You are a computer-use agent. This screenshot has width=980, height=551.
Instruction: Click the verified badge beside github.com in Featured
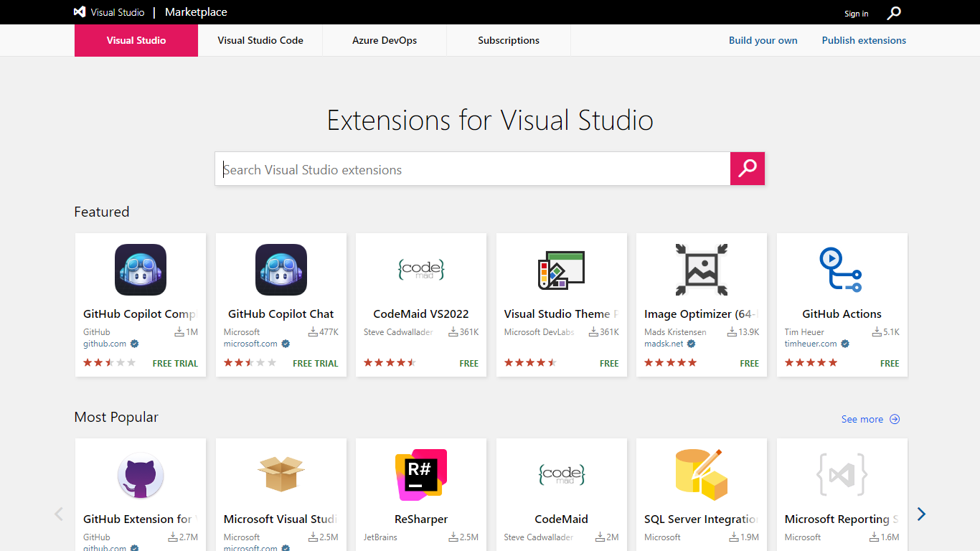click(134, 344)
